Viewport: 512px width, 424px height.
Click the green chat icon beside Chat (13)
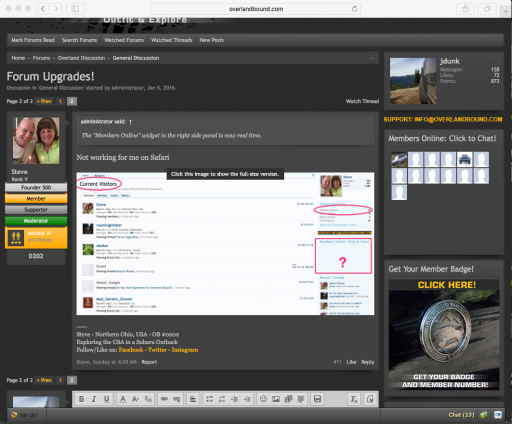pyautogui.click(x=483, y=415)
